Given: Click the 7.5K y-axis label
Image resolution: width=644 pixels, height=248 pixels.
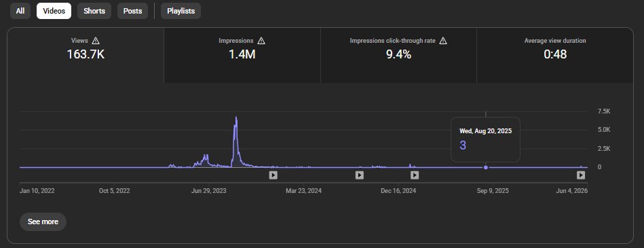Looking at the screenshot, I should tap(604, 111).
